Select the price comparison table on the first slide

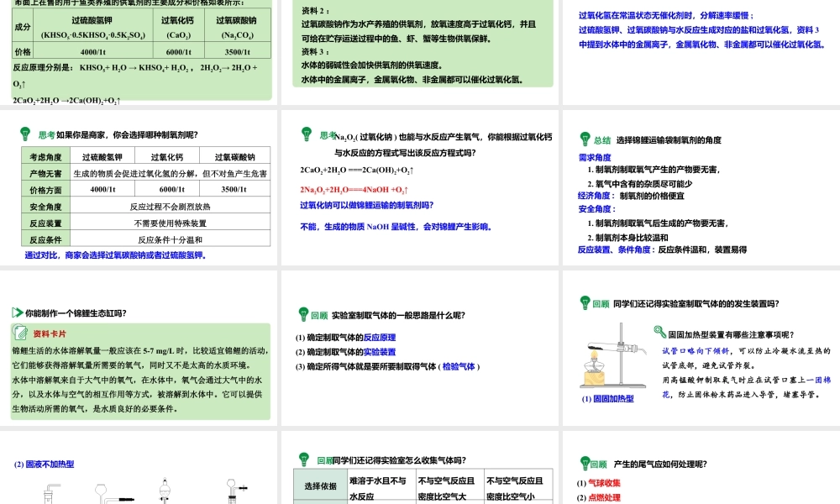139,35
